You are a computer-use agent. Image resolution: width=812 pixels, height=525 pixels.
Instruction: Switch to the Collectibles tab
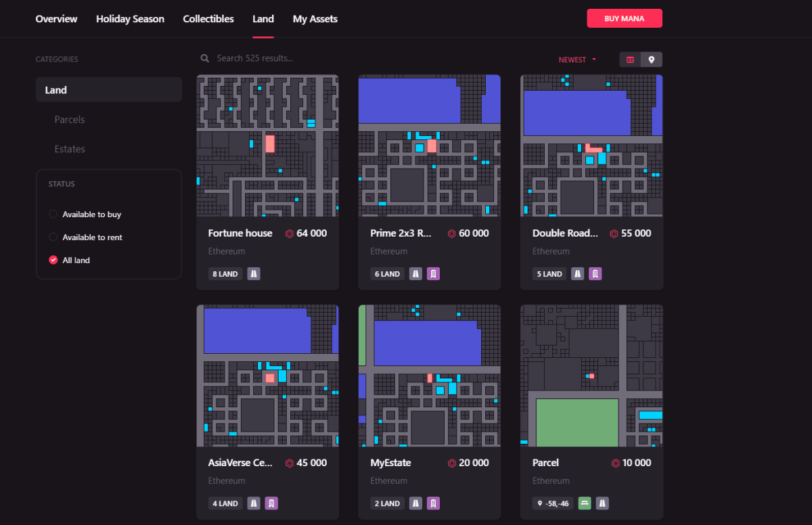point(208,18)
